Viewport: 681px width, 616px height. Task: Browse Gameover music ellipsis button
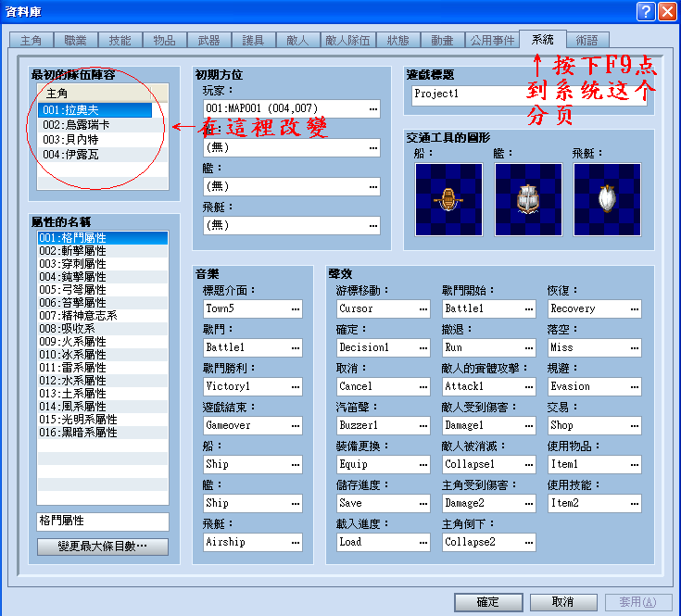296,426
